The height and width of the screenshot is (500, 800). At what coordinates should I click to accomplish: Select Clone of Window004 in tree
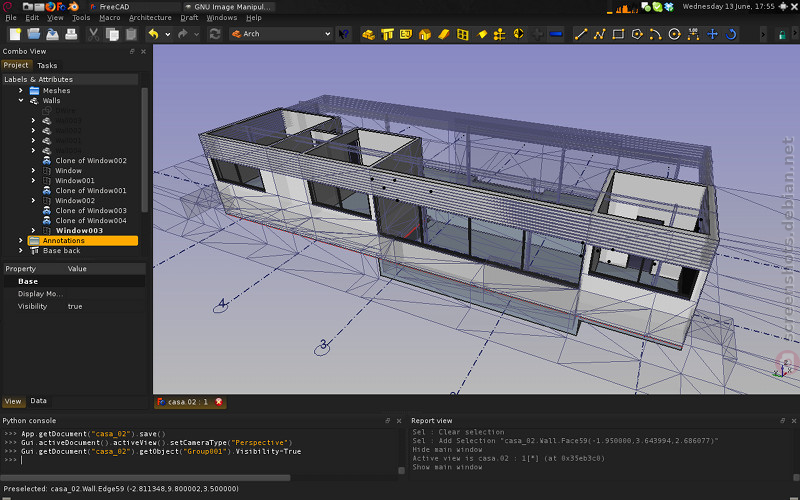click(x=91, y=220)
